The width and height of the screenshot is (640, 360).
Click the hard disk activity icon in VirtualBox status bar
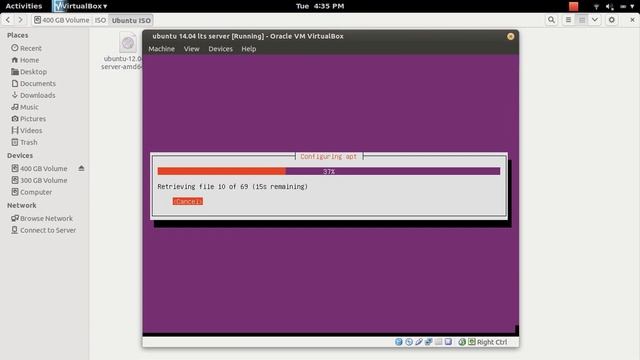[x=399, y=342]
